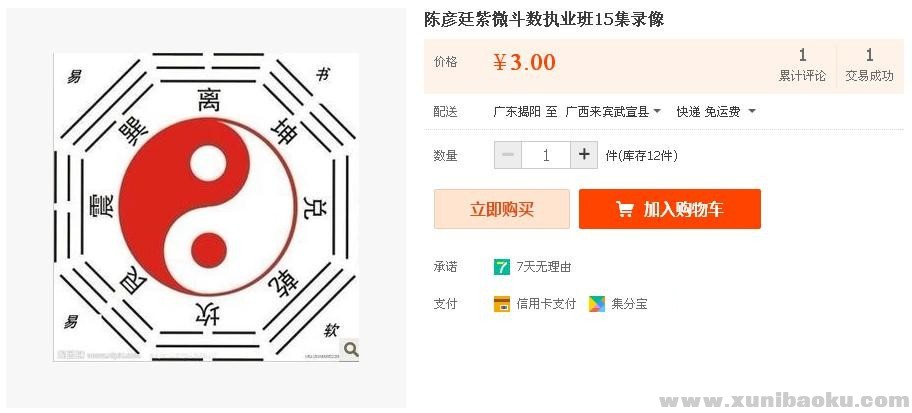Click the quantity input field
Viewport: 912px width, 413px height.
coord(546,155)
